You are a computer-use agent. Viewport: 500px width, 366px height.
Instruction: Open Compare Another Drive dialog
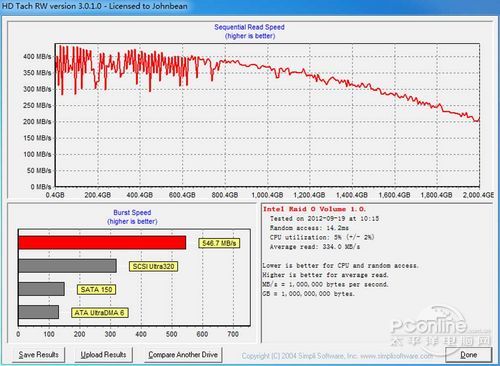(x=183, y=355)
